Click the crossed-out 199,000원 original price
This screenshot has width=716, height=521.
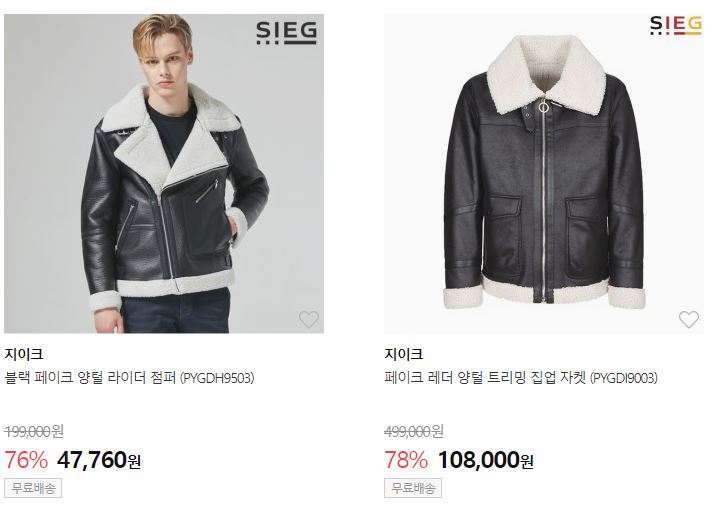coord(34,431)
